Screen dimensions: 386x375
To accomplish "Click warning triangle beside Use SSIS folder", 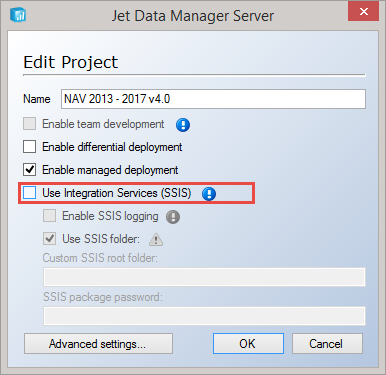I will coord(156,239).
